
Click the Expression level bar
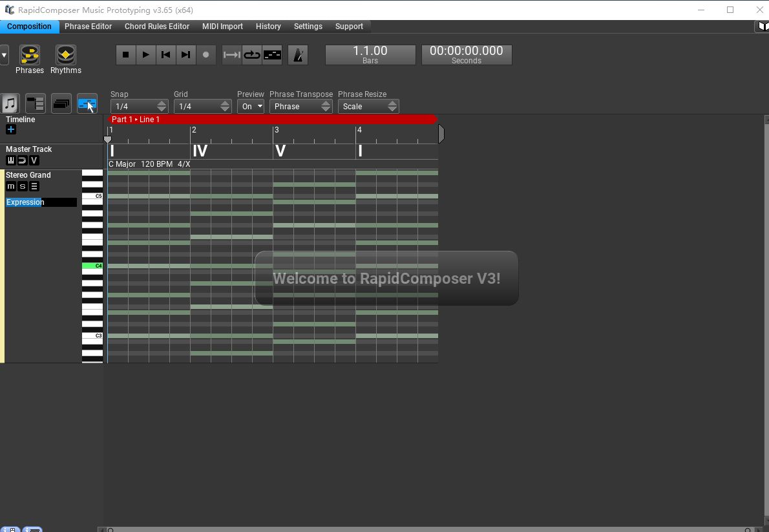(x=41, y=202)
